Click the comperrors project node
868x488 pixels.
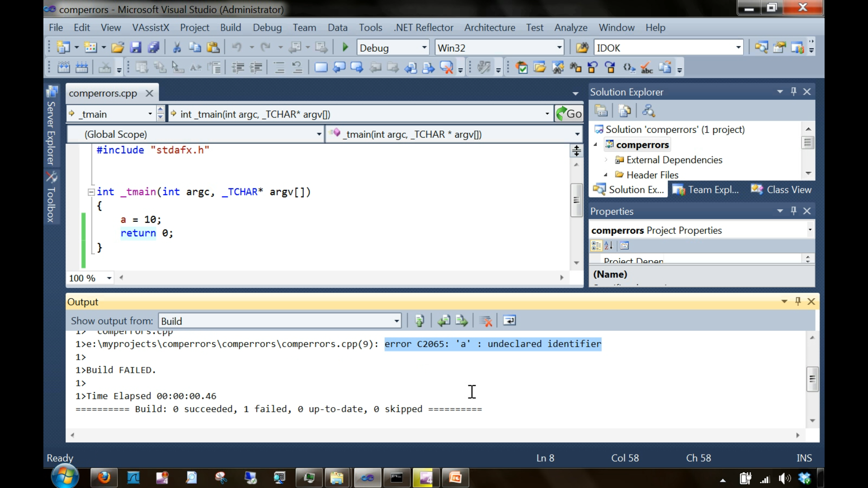coord(642,145)
